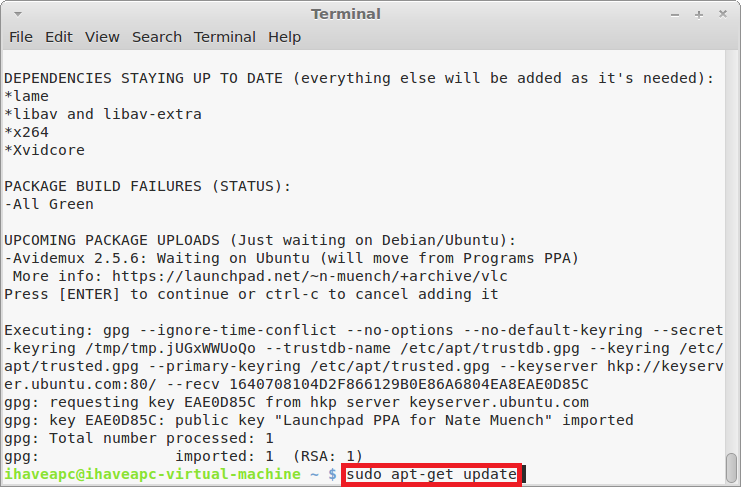Open the window menu arrow in title bar
Screen dimensions: 741x487
tap(18, 14)
